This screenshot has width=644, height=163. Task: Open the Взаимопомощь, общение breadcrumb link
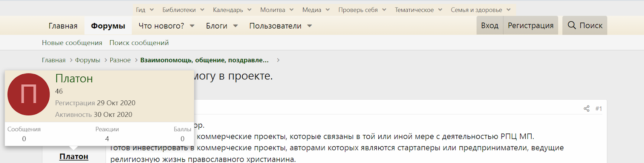(204, 60)
